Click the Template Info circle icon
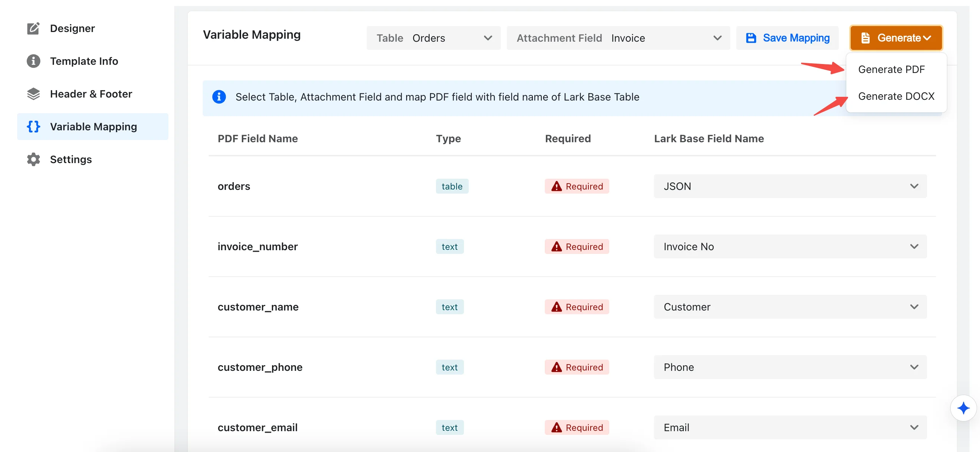Viewport: 980px width, 452px height. (x=33, y=61)
